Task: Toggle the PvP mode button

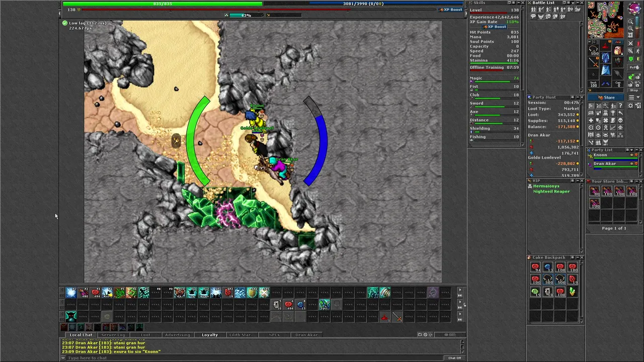Action: [634, 67]
